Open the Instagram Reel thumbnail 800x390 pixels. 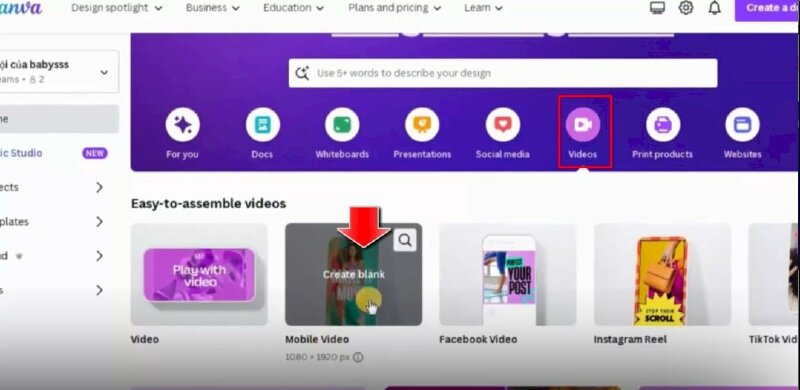coord(662,274)
